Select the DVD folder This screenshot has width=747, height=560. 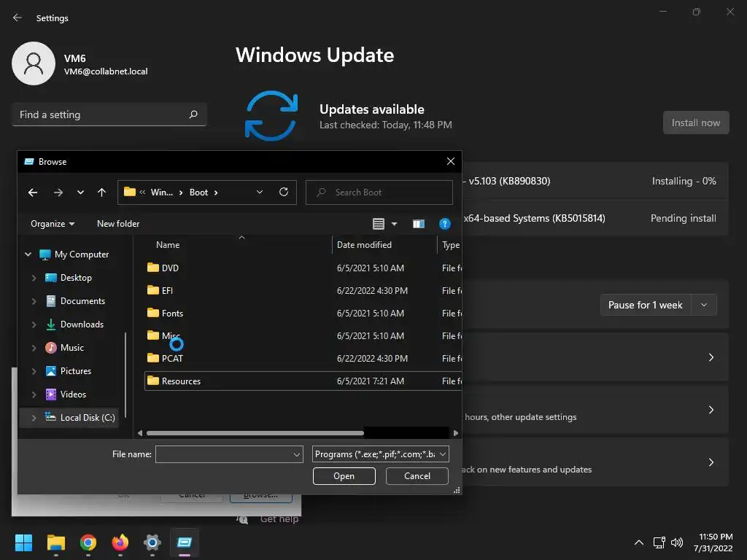pyautogui.click(x=169, y=268)
